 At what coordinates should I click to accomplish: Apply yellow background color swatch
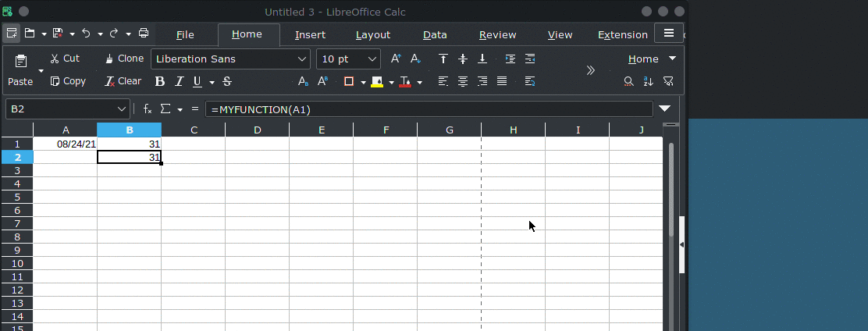(x=377, y=82)
